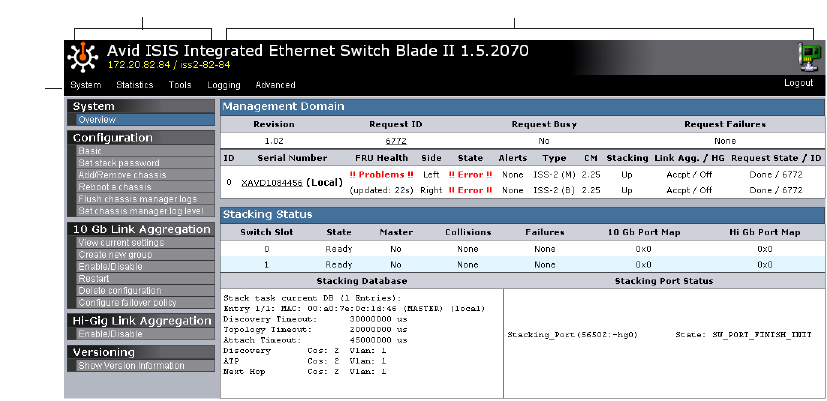
Task: Open Configure failover policy
Action: tap(145, 303)
